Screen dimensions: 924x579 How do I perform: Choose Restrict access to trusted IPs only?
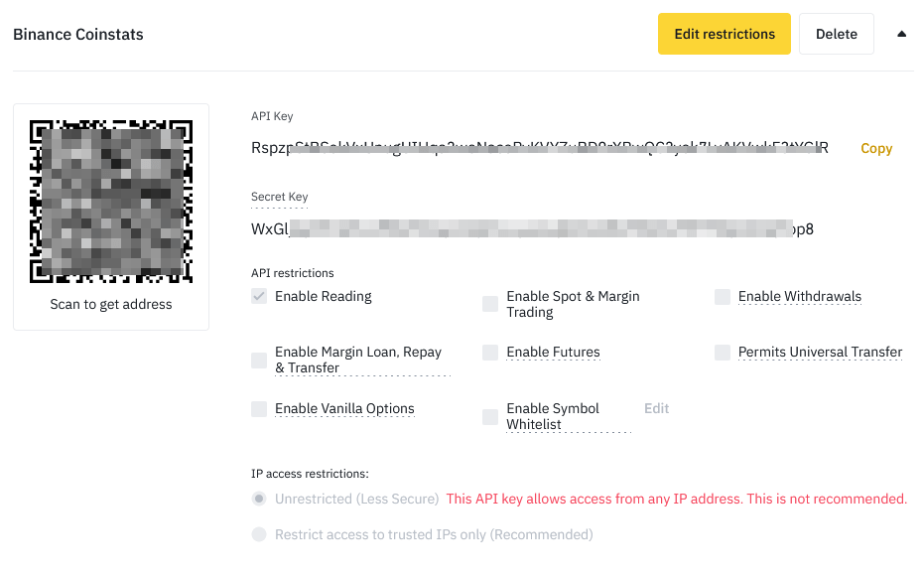pos(259,534)
